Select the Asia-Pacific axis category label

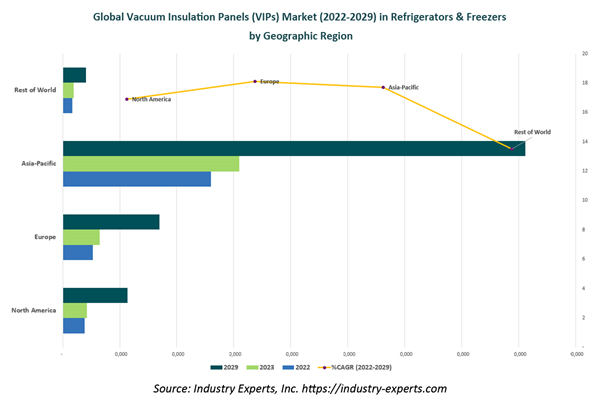pyautogui.click(x=38, y=164)
